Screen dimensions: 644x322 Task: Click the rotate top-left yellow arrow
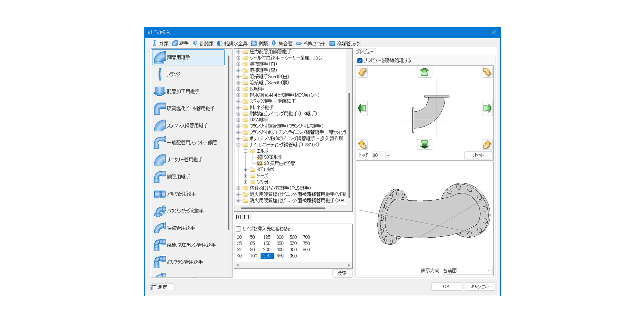363,72
